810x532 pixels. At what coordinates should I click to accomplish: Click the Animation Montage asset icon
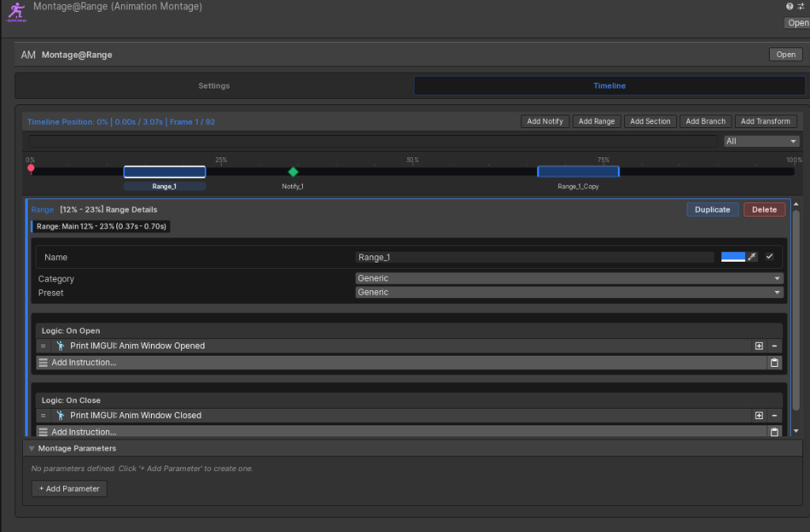[16, 12]
